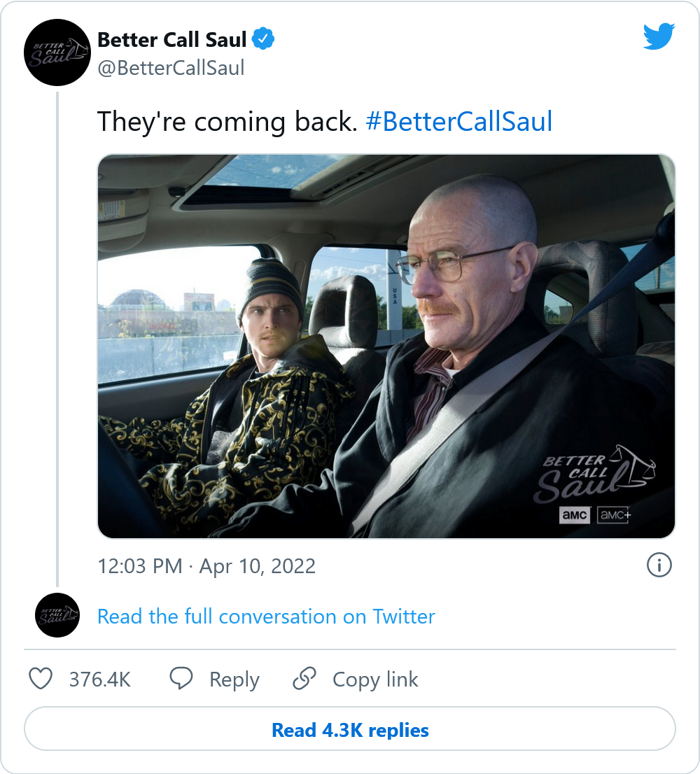Click the Better Call Saul display name
The height and width of the screenshot is (774, 700).
[x=172, y=40]
